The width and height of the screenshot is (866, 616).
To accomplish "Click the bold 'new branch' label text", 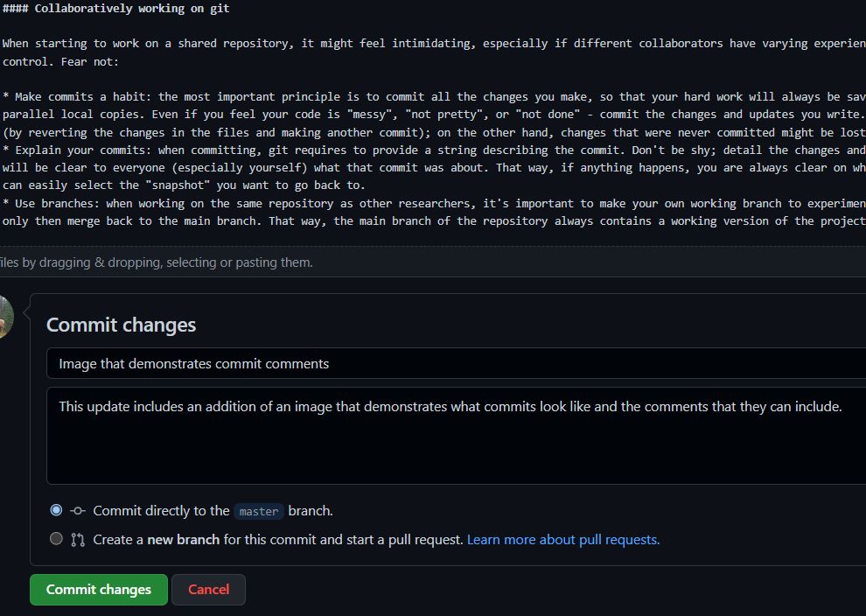I will pos(184,540).
